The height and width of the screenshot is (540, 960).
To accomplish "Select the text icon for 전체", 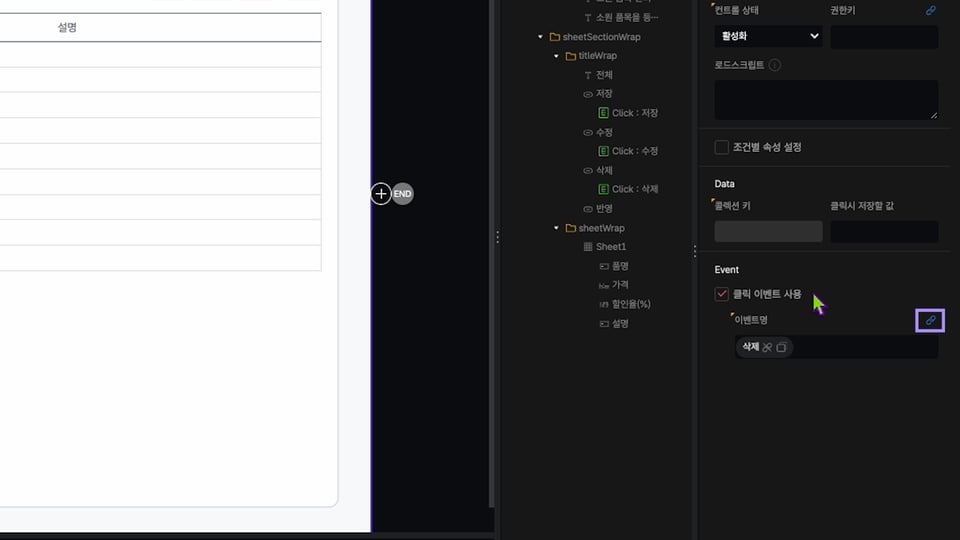I will tap(588, 75).
